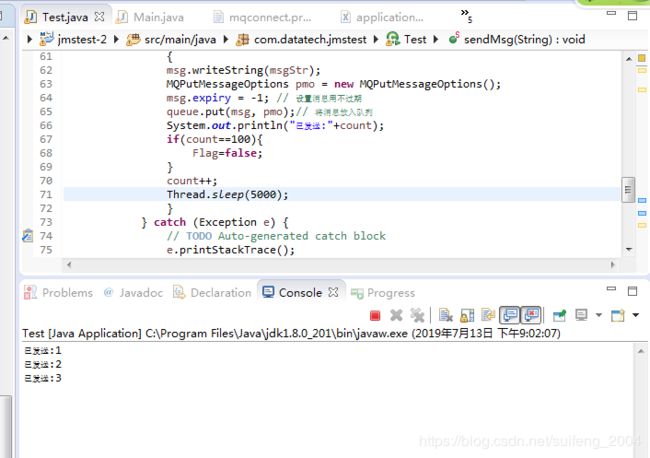Minimize the editor area
The height and width of the screenshot is (458, 650).
[x=611, y=13]
